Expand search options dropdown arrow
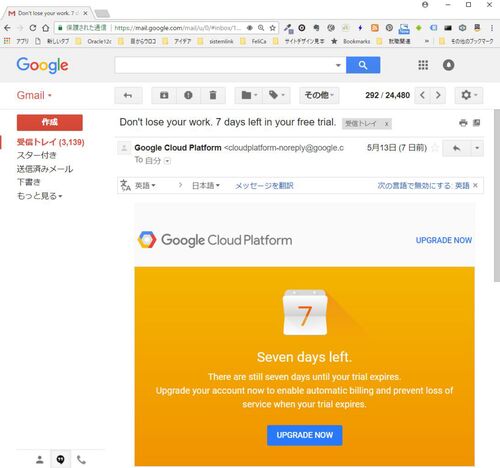 338,65
